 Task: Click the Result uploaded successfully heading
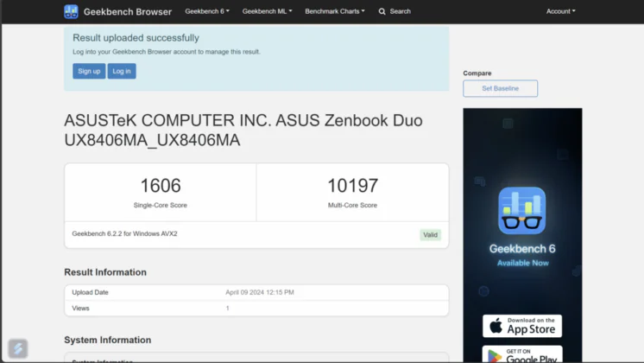click(136, 38)
